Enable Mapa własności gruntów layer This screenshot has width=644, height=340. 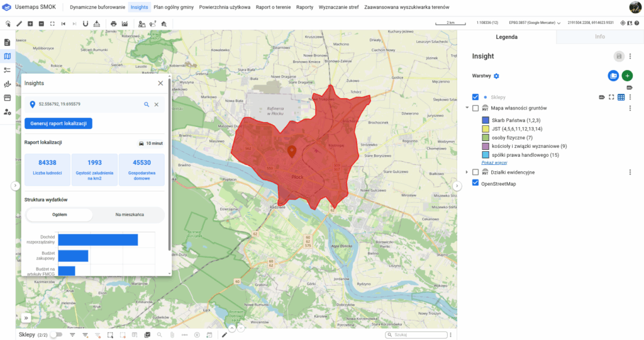475,108
